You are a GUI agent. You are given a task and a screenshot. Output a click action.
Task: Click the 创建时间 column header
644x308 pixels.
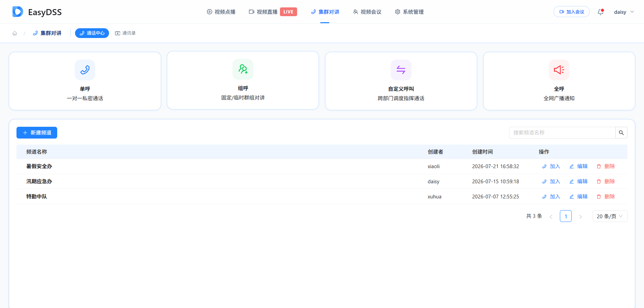point(482,152)
